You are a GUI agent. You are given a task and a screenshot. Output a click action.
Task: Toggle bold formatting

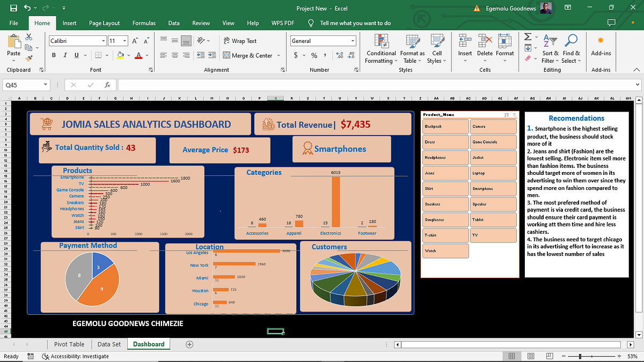click(x=53, y=55)
